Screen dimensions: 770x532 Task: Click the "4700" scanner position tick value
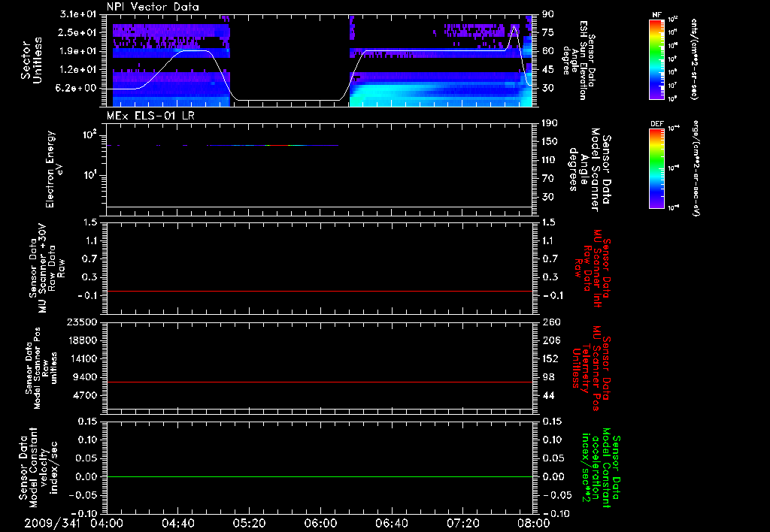click(x=86, y=395)
